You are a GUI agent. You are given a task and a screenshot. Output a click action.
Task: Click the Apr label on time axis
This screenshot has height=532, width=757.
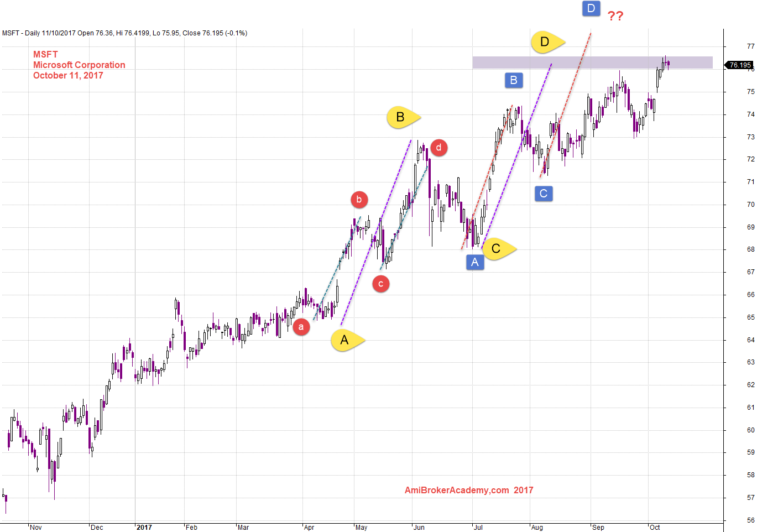[x=309, y=528]
